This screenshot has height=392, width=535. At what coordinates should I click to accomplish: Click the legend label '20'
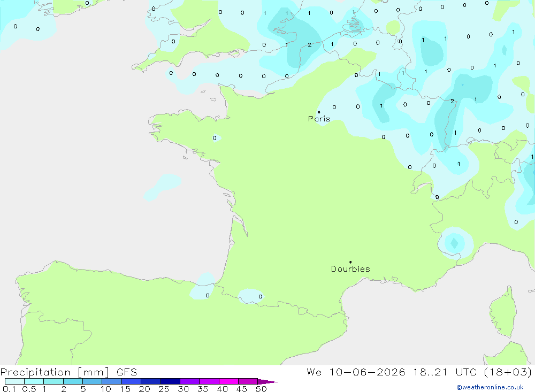pyautogui.click(x=144, y=389)
